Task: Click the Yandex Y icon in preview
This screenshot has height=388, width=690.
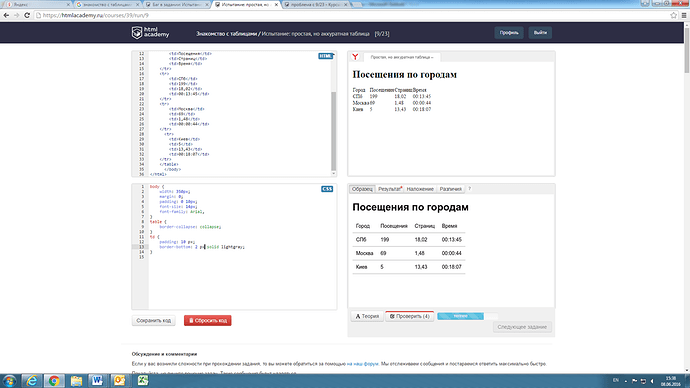Action: (355, 57)
